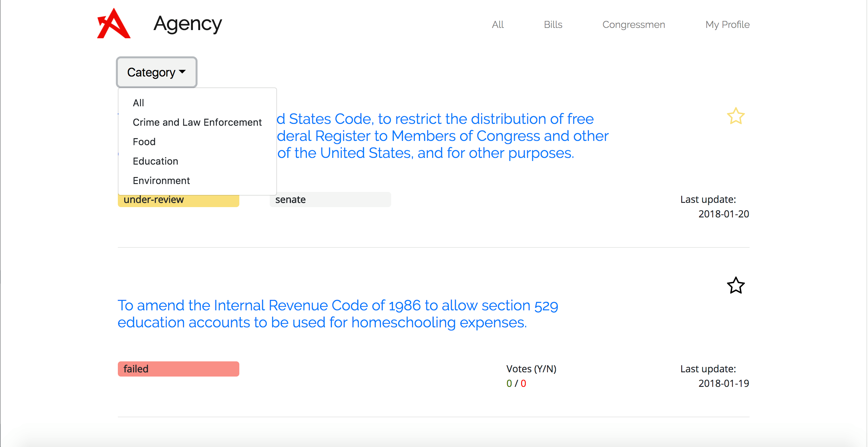The width and height of the screenshot is (868, 447).
Task: Click the red failed status badge
Action: (x=178, y=369)
